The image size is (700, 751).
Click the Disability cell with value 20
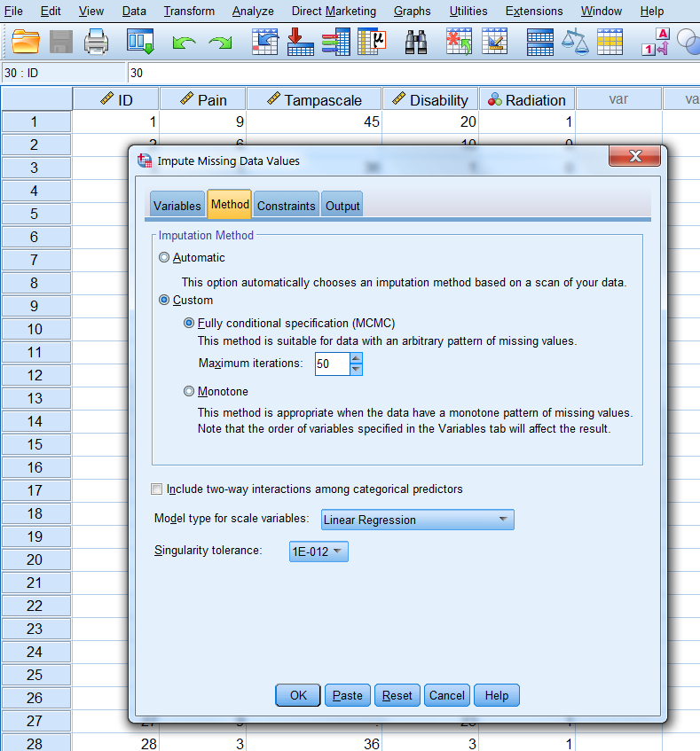tap(430, 121)
